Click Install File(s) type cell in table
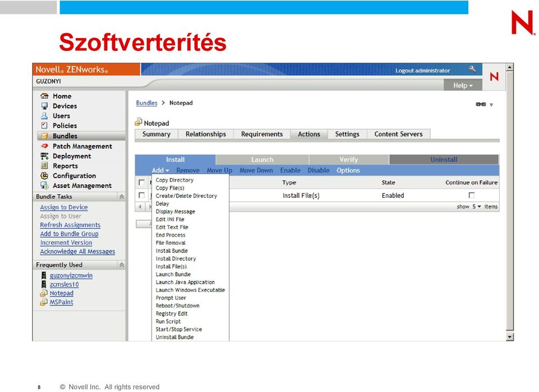Image resolution: width=539 pixels, height=392 pixels. pos(301,195)
